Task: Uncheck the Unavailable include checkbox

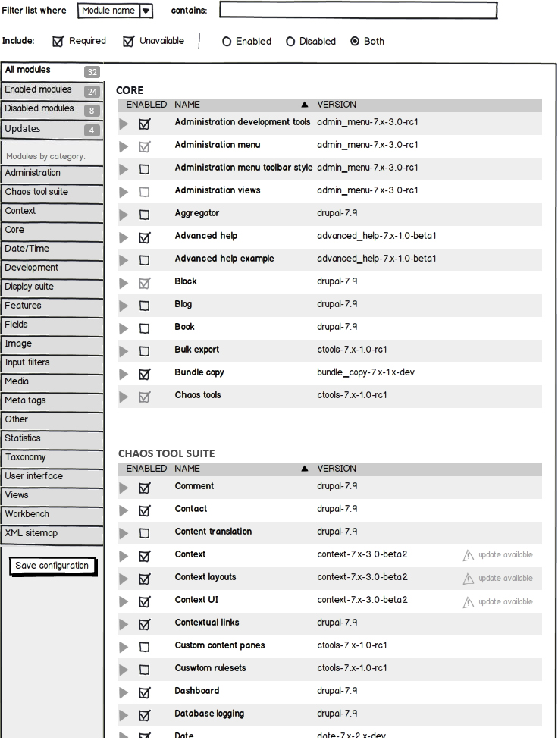Action: 129,42
